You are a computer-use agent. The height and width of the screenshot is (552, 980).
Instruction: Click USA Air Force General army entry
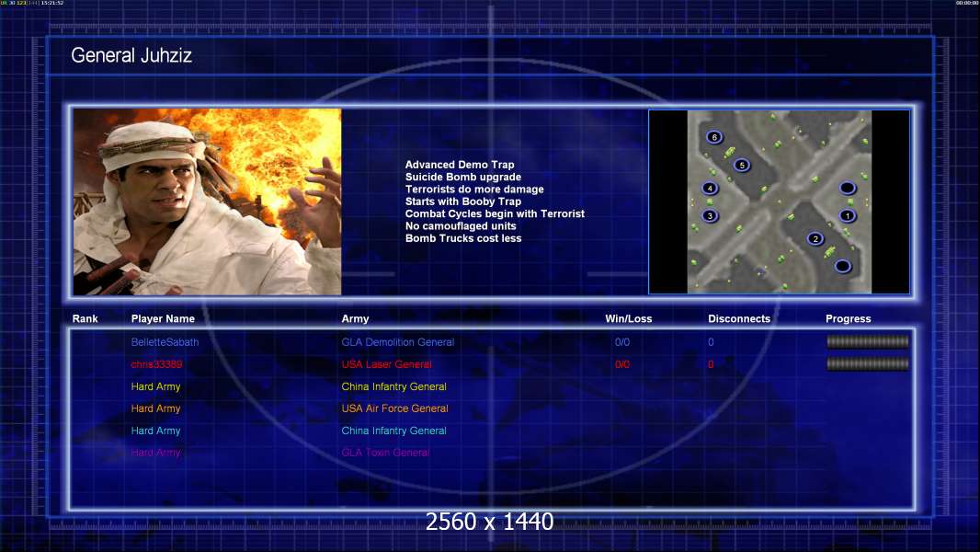(x=394, y=408)
